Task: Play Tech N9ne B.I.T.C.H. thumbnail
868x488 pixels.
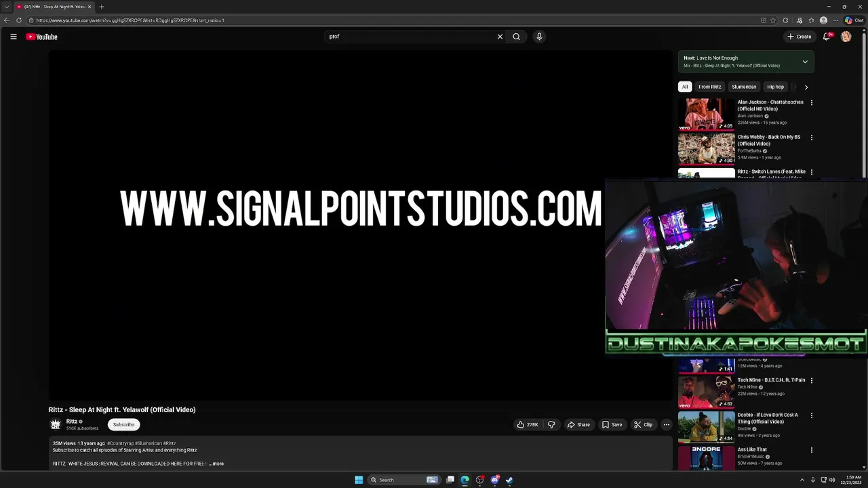Action: [706, 392]
